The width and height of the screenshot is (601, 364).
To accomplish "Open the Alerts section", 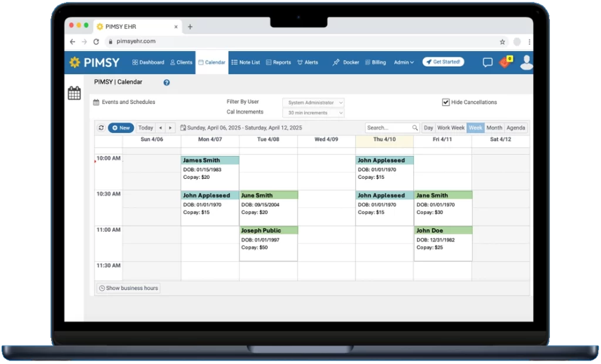I will coord(308,62).
